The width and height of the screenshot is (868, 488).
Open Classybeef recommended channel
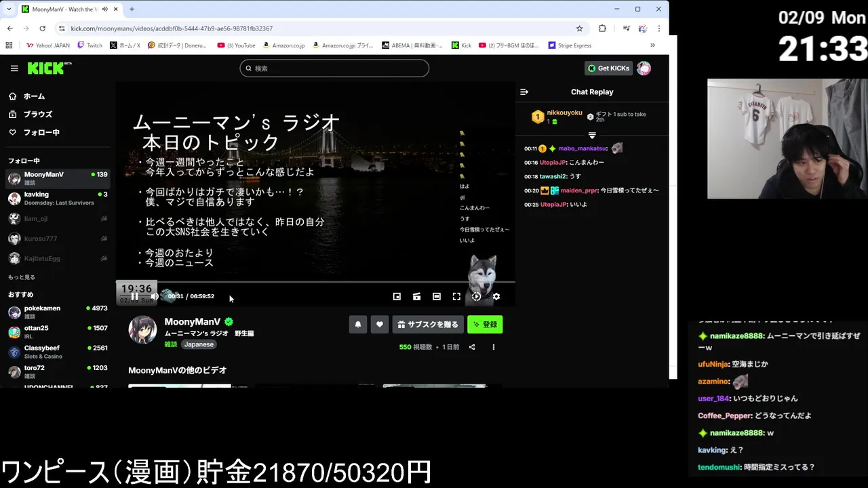(58, 352)
